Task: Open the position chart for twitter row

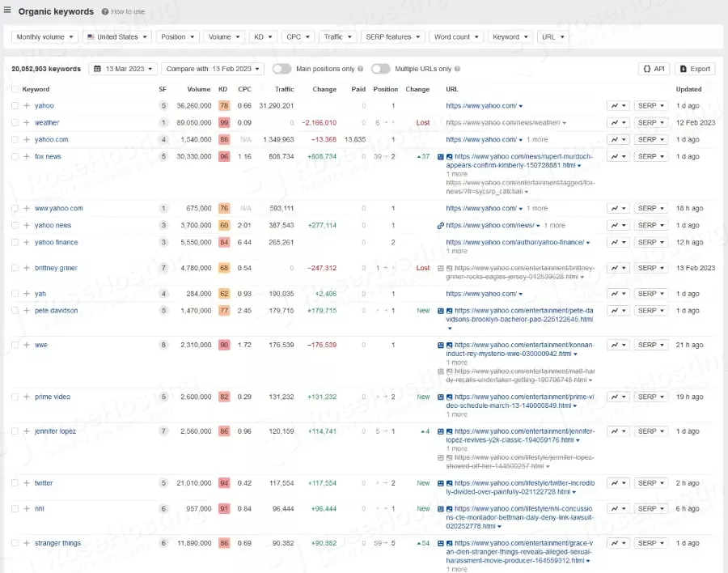Action: (618, 483)
